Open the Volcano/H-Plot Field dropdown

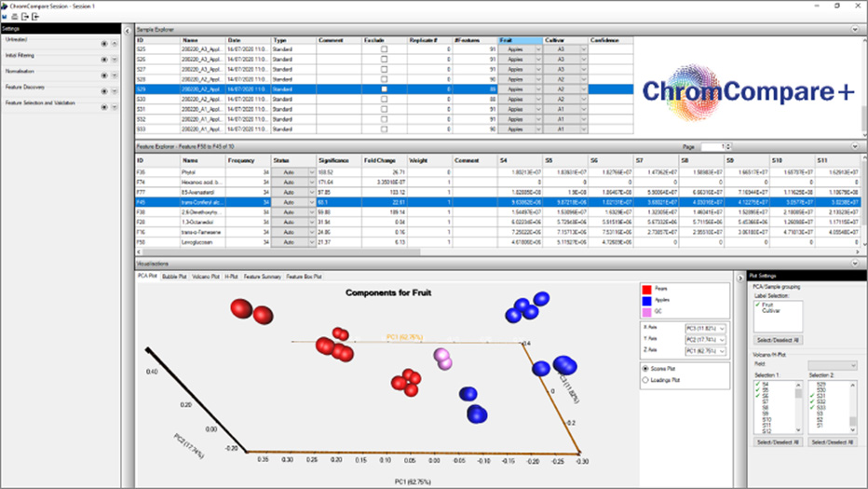[832, 365]
